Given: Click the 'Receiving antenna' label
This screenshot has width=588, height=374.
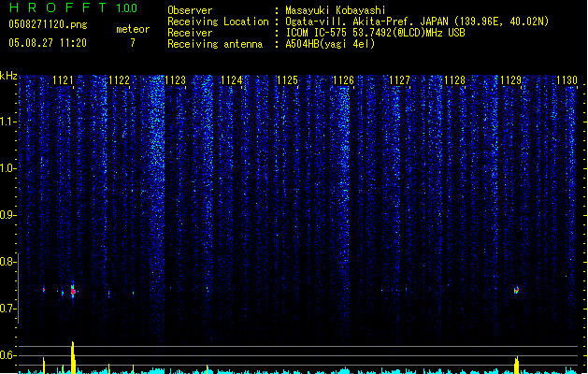Looking at the screenshot, I should [215, 44].
